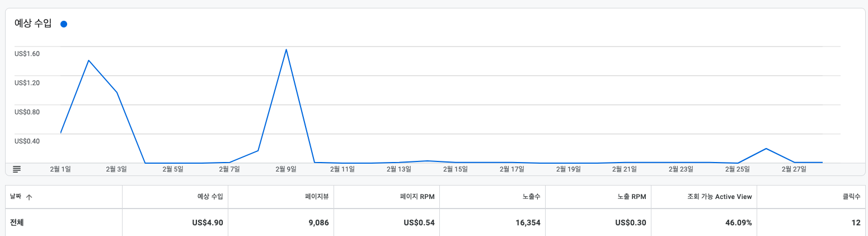Image resolution: width=868 pixels, height=236 pixels.
Task: Click the US$1.60 y-axis label
Action: (27, 54)
